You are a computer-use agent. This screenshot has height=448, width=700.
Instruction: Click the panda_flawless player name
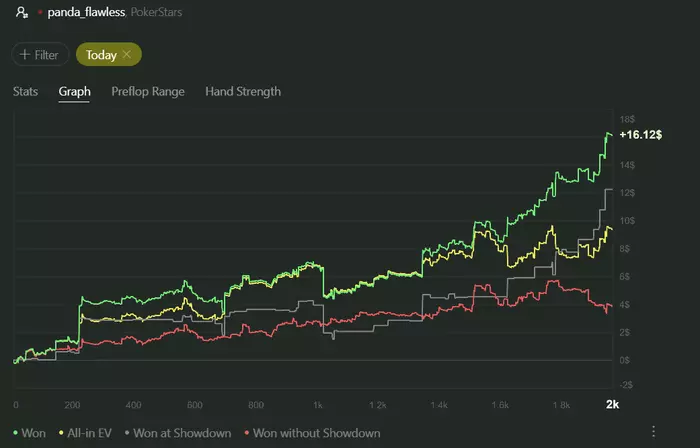pyautogui.click(x=88, y=14)
